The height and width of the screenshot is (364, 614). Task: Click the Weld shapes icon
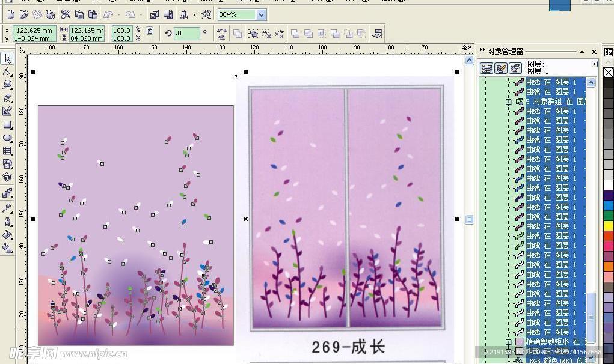point(295,34)
